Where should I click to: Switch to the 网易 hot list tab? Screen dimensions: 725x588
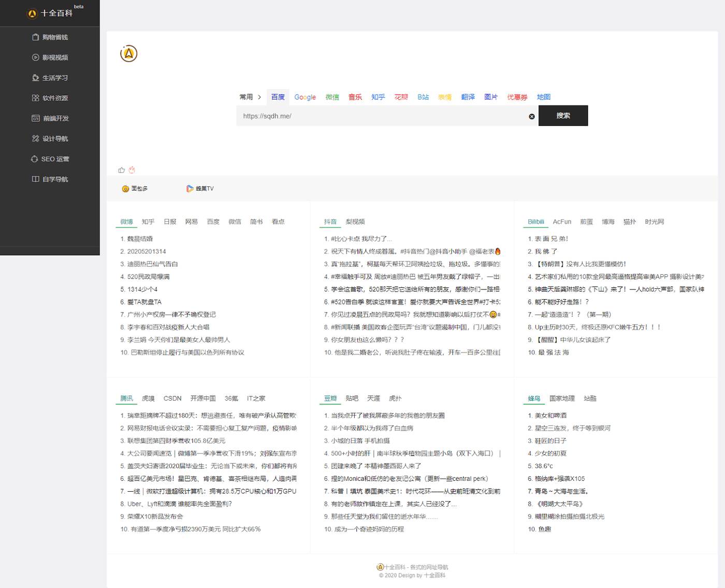[x=192, y=222]
